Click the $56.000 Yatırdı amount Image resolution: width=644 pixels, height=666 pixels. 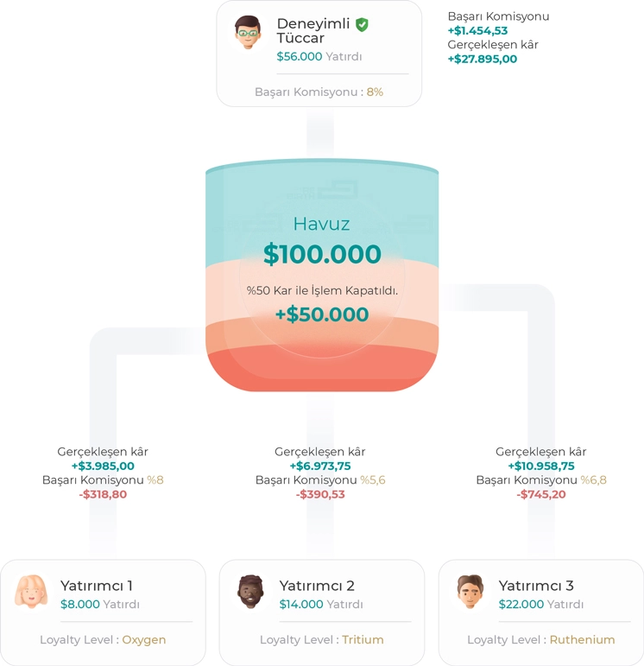(300, 56)
